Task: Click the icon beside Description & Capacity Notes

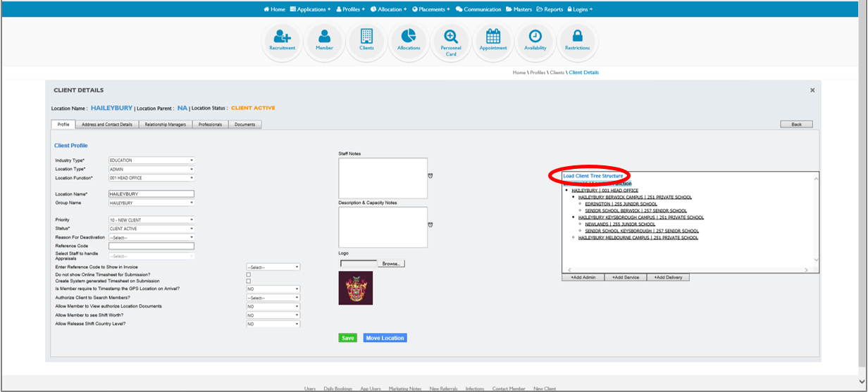Action: click(x=430, y=225)
